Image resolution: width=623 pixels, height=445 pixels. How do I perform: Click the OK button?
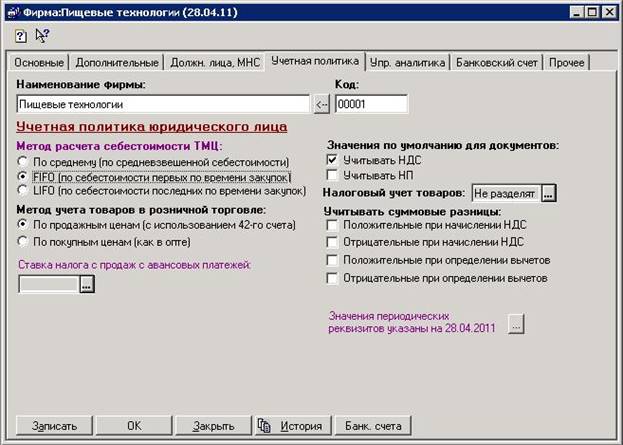click(134, 425)
